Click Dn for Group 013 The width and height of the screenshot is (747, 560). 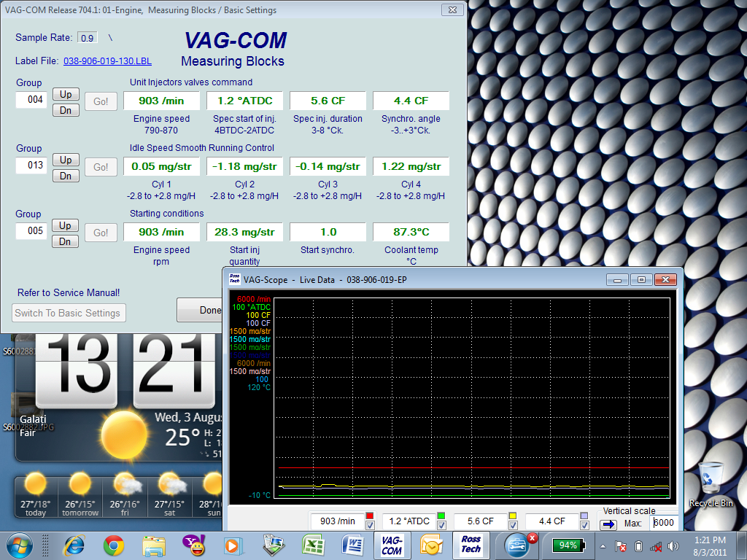[66, 176]
